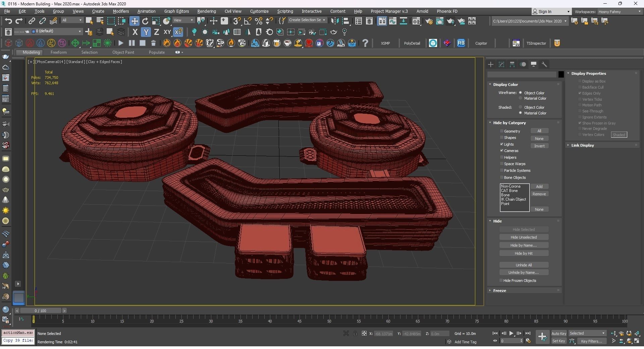Open the Utilities wrench panel tab

point(544,64)
